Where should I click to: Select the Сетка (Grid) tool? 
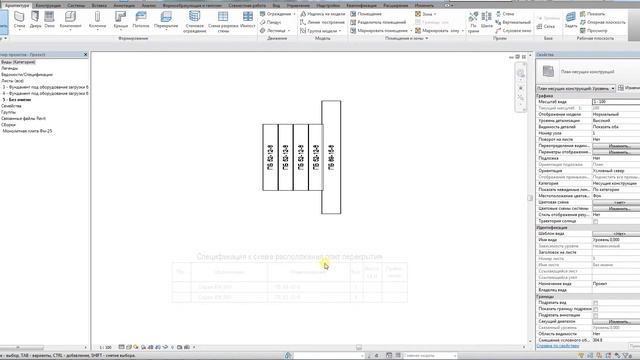[x=546, y=27]
